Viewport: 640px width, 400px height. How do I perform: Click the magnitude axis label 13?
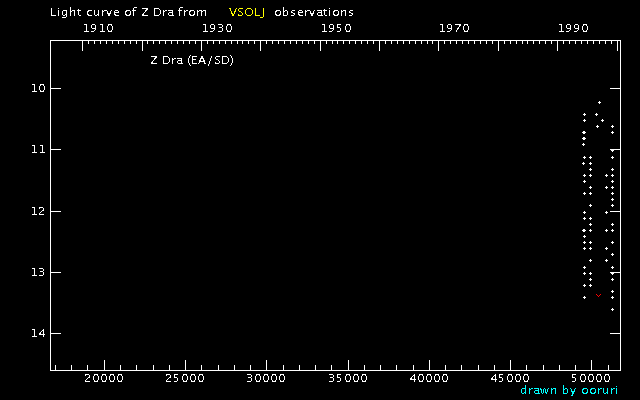tap(38, 272)
